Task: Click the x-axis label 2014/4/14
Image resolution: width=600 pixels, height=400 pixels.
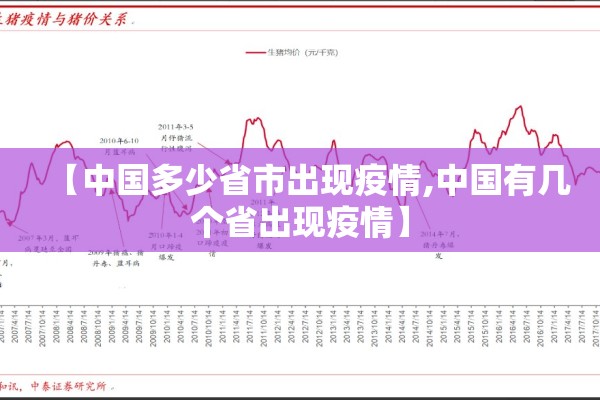Action: point(402,326)
